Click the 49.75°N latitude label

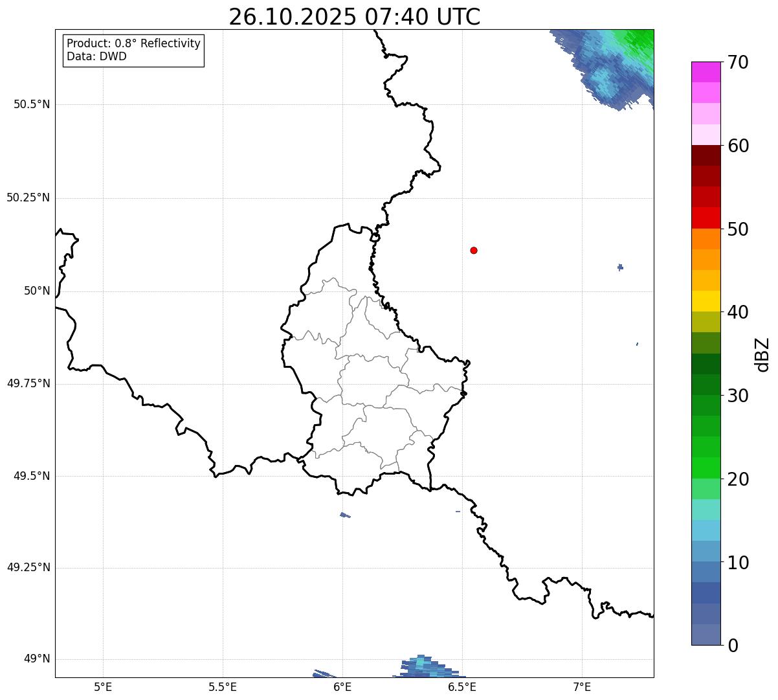click(x=28, y=383)
